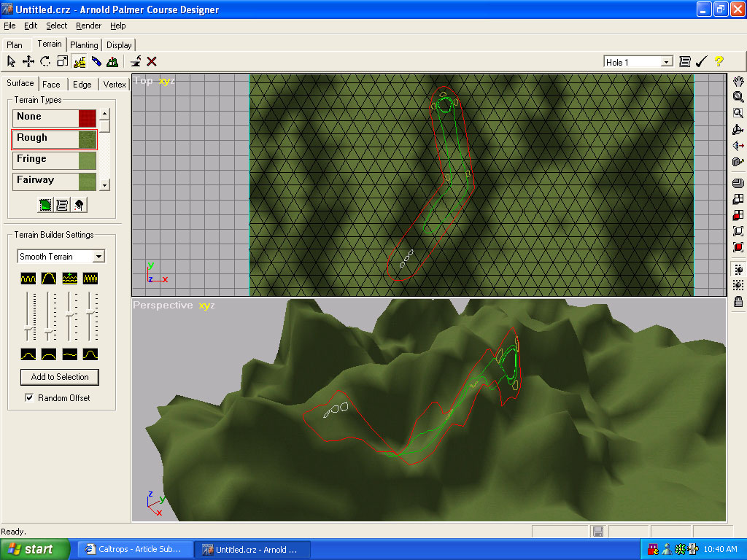Click the first slider thumb under square wave

coord(28,330)
